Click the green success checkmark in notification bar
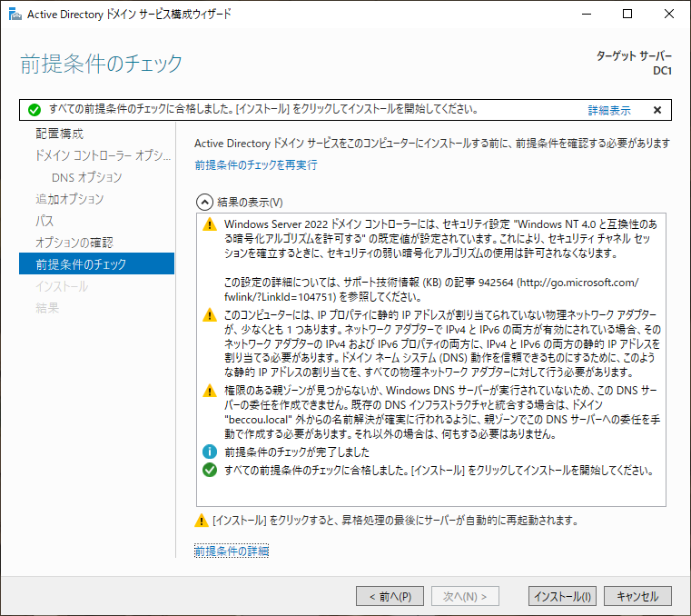The height and width of the screenshot is (616, 691). click(35, 110)
